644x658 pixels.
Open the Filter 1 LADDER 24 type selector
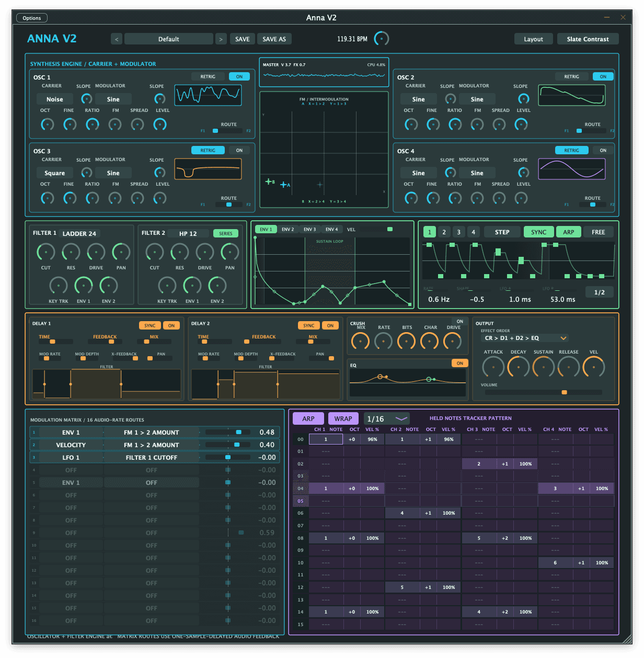[x=79, y=233]
